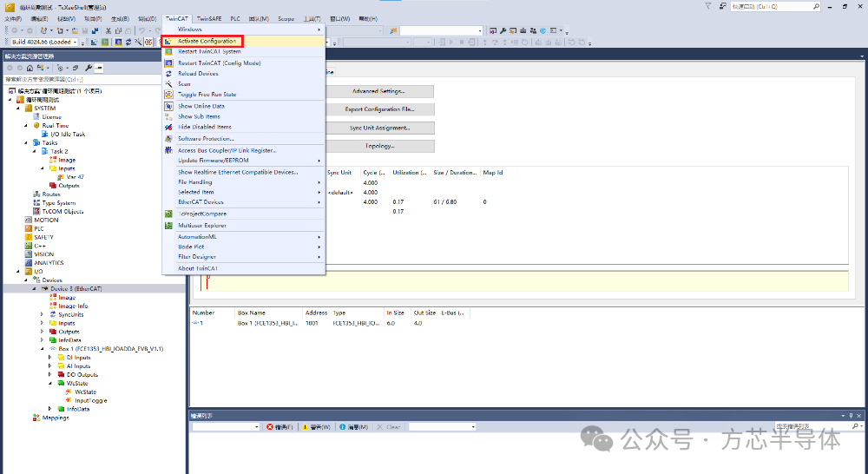The width and height of the screenshot is (868, 474).
Task: Select TcCOM Objects in the tree
Action: click(62, 212)
